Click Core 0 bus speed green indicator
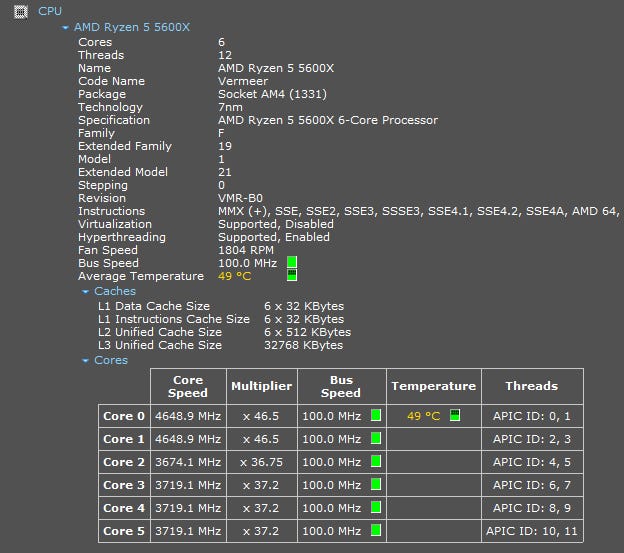This screenshot has width=624, height=553. click(x=376, y=416)
